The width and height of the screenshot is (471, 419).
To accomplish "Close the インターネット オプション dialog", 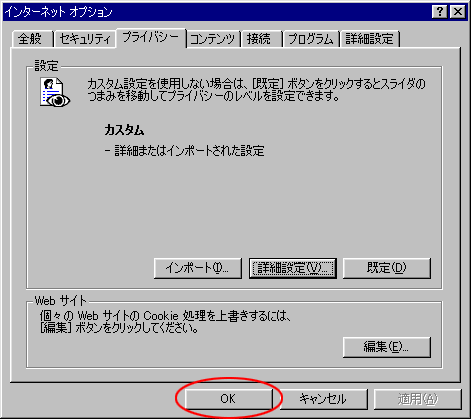I will pos(458,12).
